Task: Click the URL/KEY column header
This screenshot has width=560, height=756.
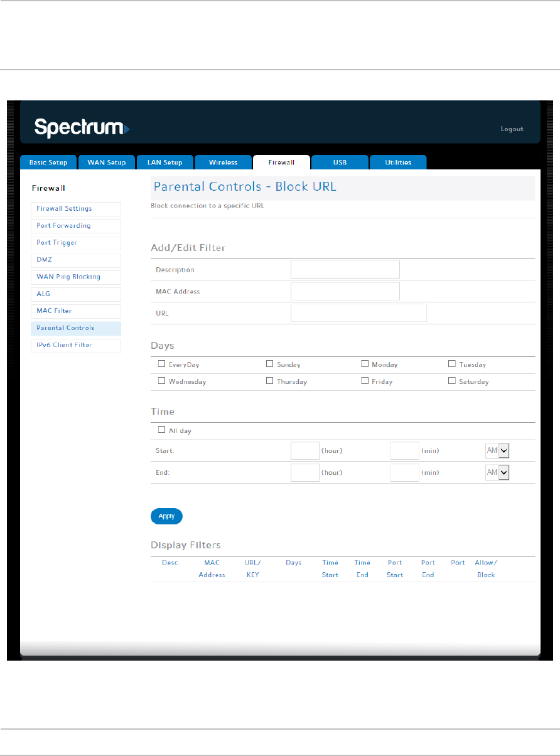Action: 252,569
